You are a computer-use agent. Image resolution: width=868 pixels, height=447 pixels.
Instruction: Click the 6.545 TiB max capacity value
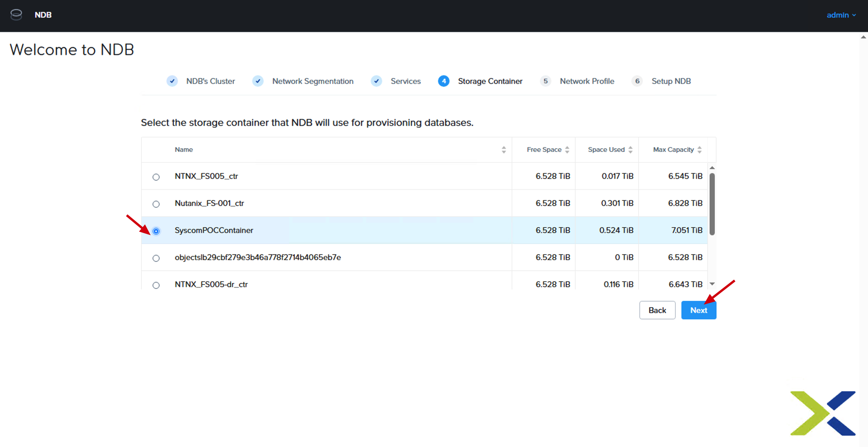[685, 176]
